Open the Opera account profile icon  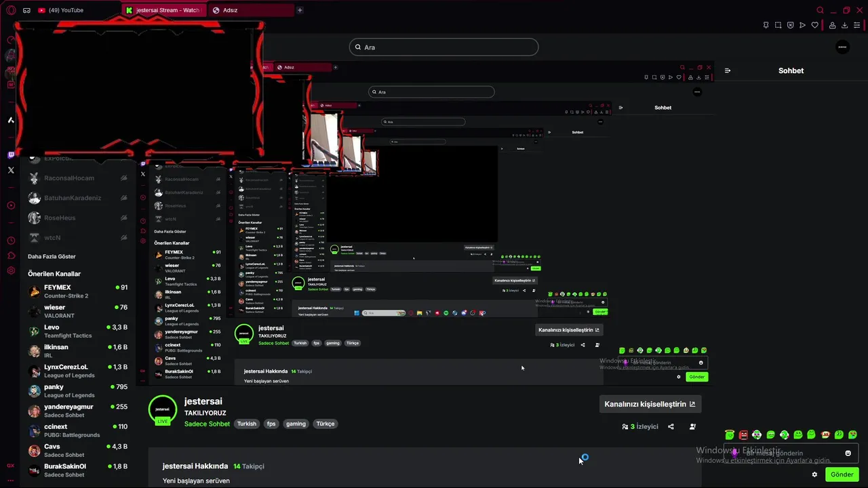click(832, 25)
